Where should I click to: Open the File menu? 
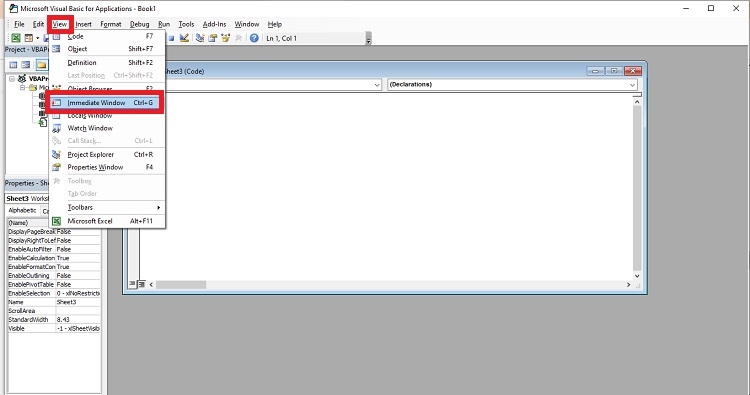(x=19, y=24)
